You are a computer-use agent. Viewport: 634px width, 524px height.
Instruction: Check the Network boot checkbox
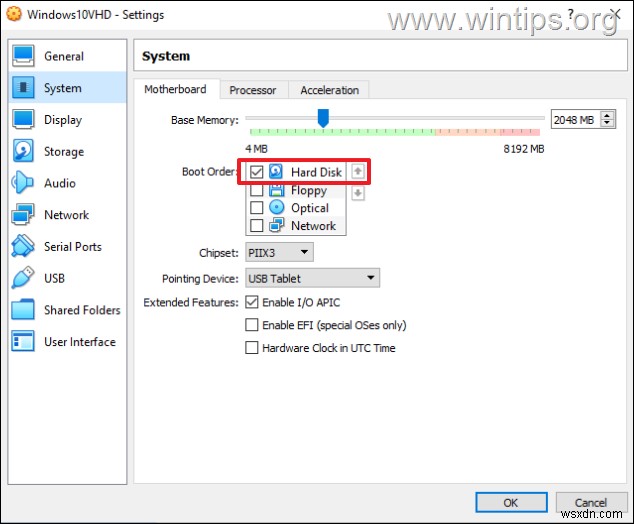(x=256, y=225)
